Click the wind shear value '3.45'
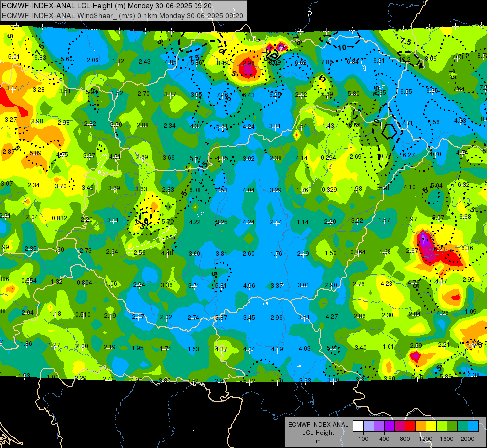 pos(249,317)
